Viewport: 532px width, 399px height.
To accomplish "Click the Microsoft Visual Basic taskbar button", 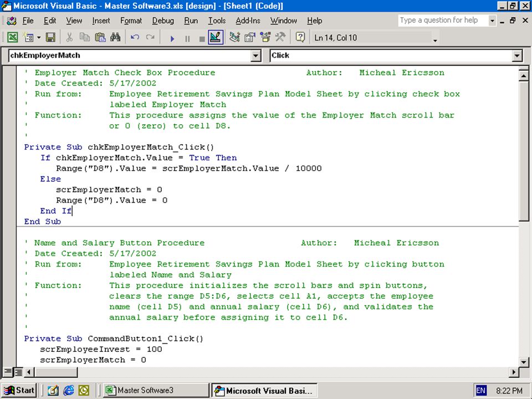I will (264, 391).
